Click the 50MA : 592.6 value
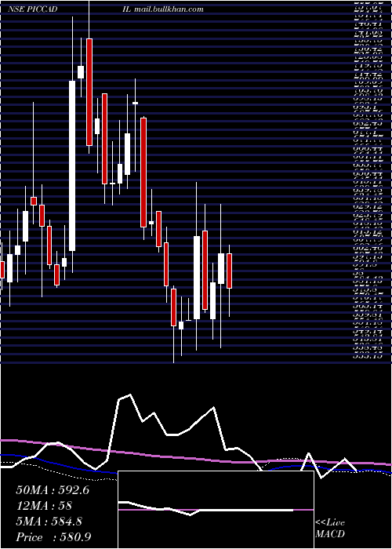392x549 pixels. [53, 490]
